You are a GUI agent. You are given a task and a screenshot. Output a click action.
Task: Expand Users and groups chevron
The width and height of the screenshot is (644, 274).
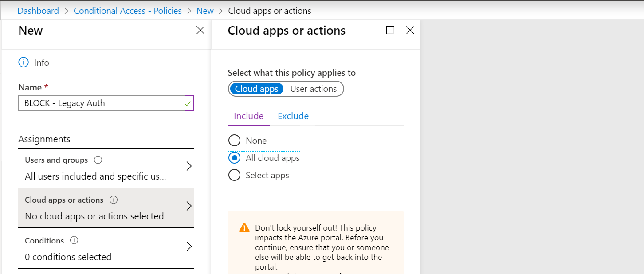[189, 166]
